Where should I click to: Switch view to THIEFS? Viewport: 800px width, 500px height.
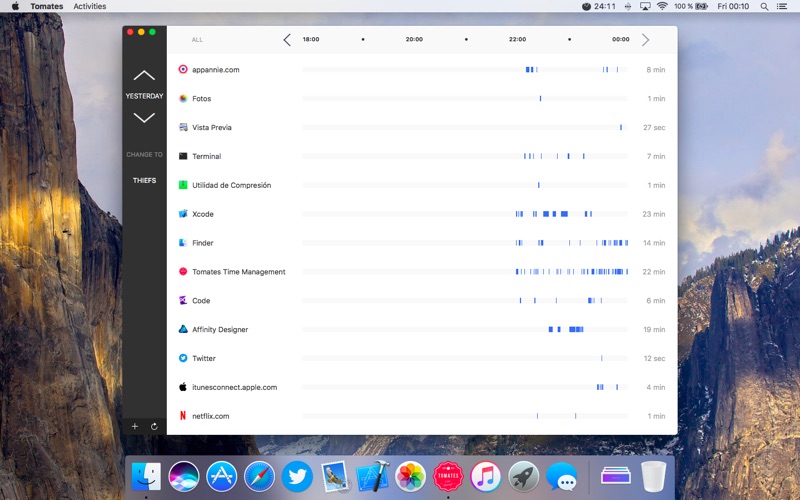[144, 181]
